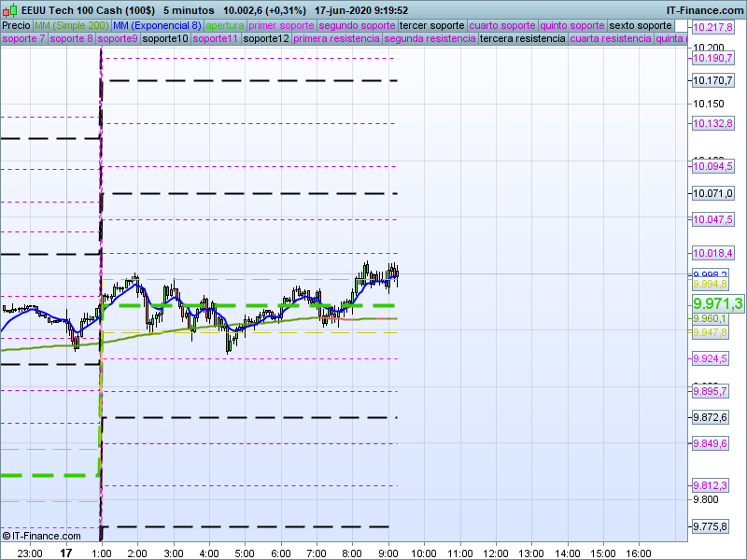This screenshot has width=747, height=560.
Task: Click the tercera resistencia legend label
Action: click(x=522, y=39)
